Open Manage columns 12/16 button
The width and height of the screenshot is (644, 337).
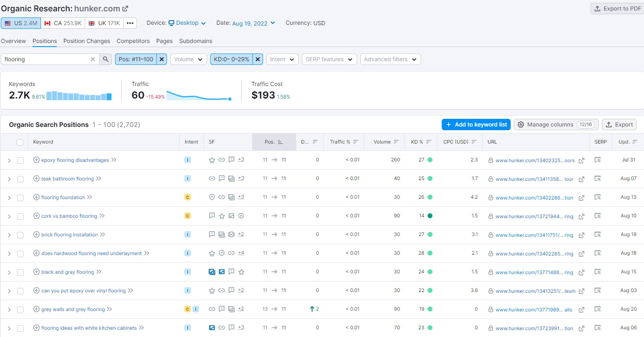556,124
